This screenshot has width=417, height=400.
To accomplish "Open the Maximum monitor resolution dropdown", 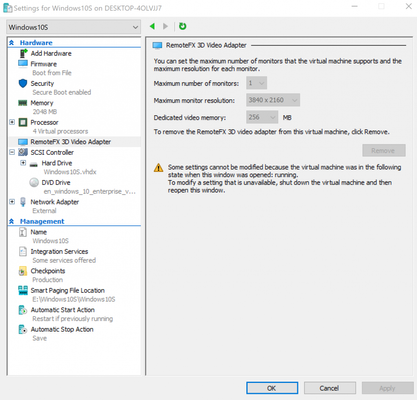I will click(273, 100).
